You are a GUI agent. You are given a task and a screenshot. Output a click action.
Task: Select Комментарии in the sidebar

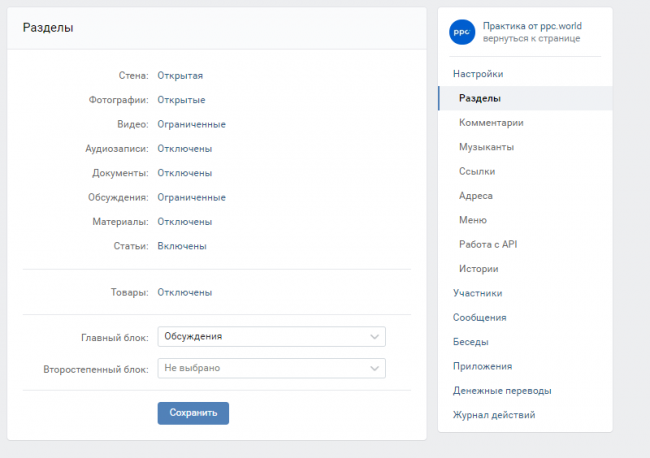click(x=491, y=123)
